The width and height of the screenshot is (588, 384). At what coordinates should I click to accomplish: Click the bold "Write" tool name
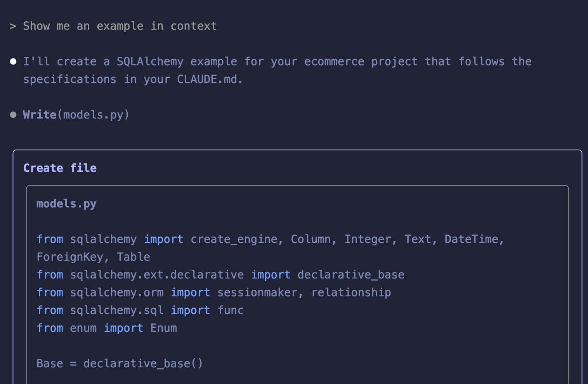40,115
